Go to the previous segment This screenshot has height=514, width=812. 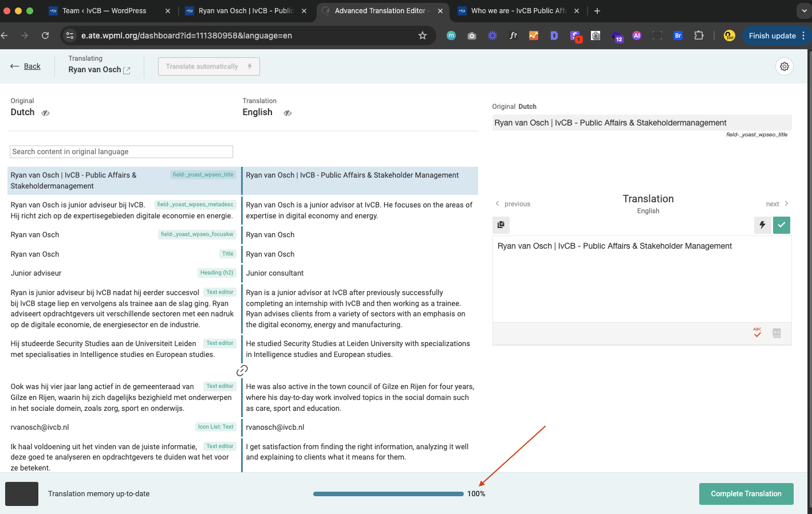tap(513, 204)
